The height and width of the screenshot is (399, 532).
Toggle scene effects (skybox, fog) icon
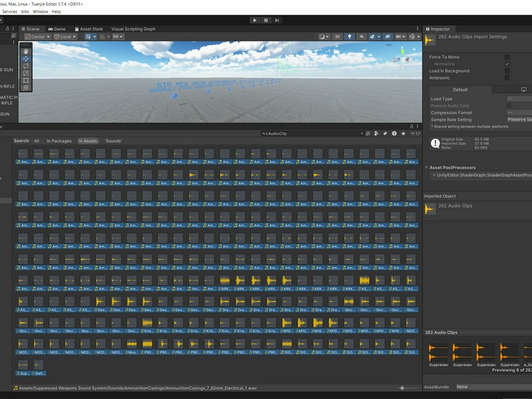point(372,37)
